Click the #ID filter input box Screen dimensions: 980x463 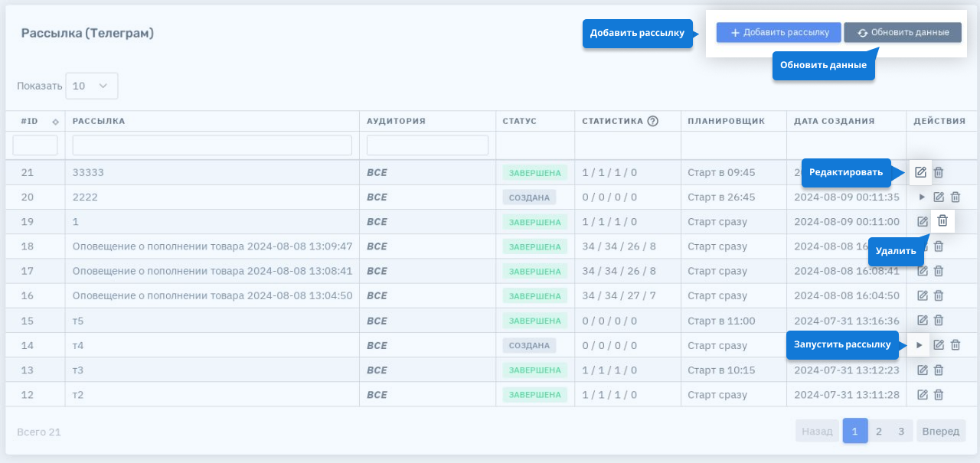pos(35,145)
